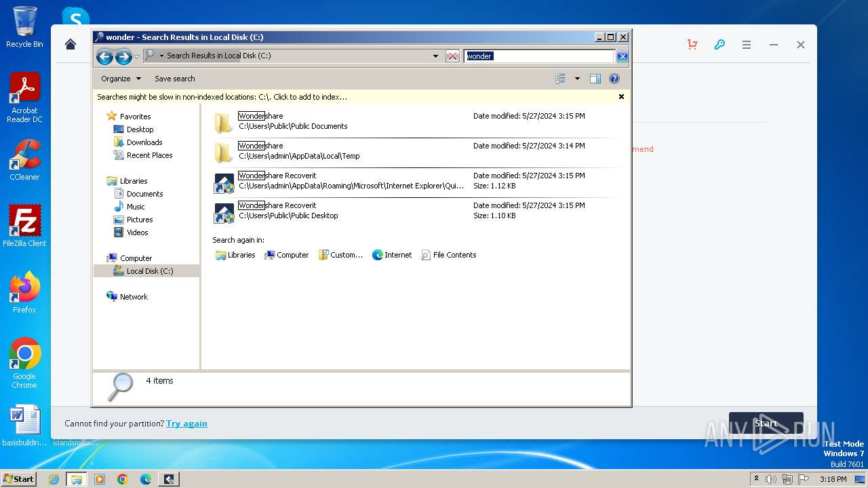Click the Start button in Recoverit window

tap(766, 424)
